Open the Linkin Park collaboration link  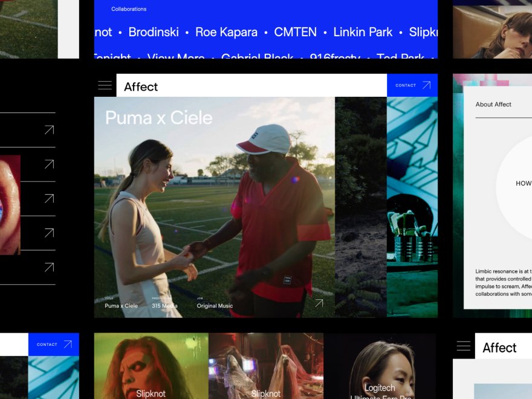(x=363, y=32)
